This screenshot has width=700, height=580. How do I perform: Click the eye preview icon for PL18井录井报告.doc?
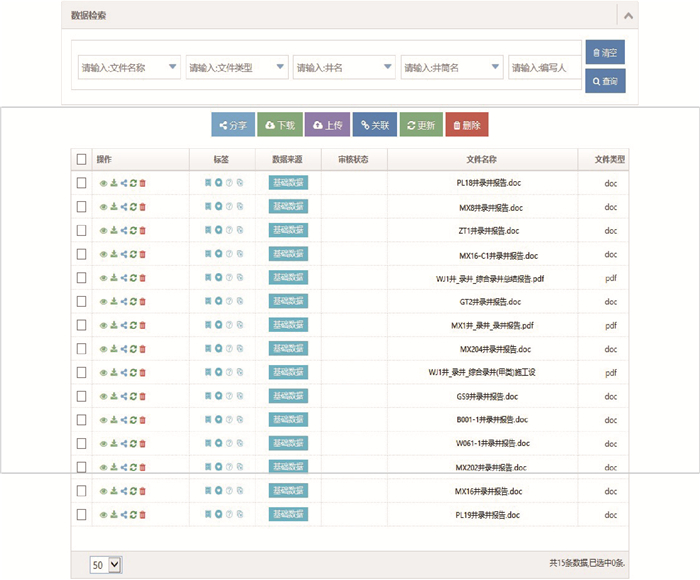pyautogui.click(x=103, y=183)
